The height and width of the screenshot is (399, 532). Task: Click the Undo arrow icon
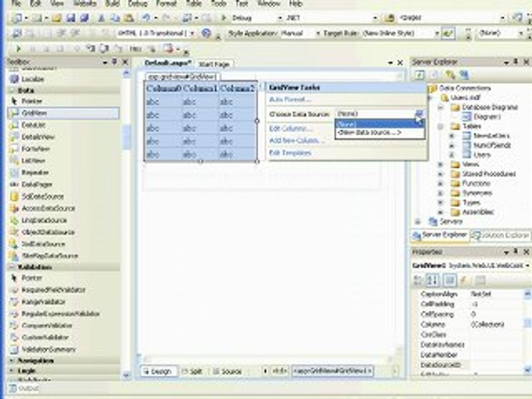[x=146, y=18]
